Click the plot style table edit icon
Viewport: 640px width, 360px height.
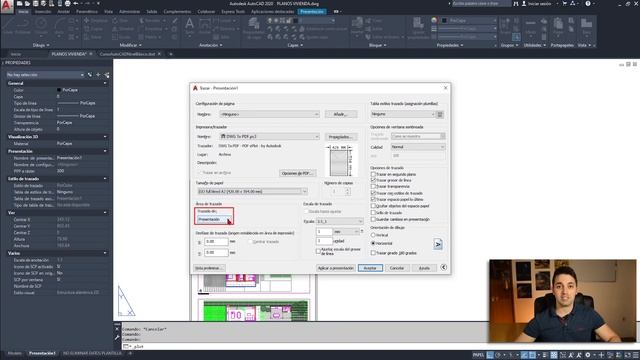(x=440, y=115)
